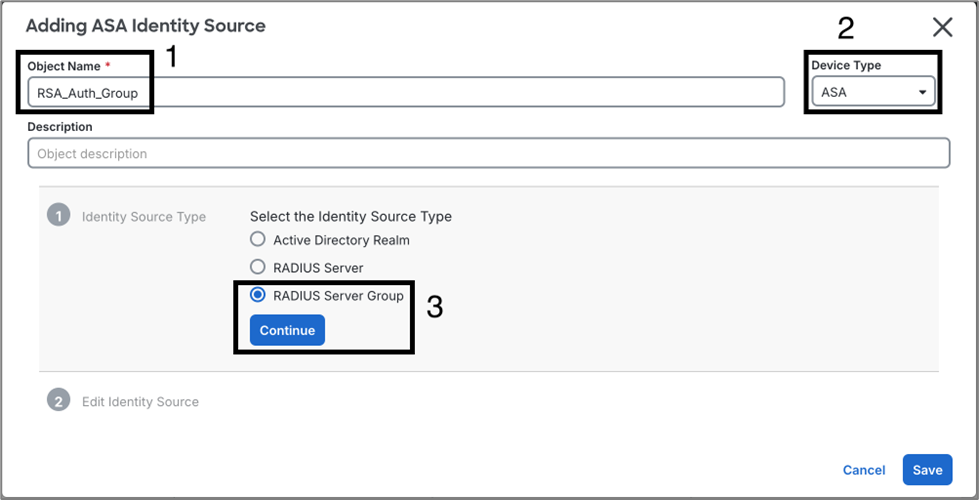This screenshot has width=979, height=500.
Task: Go to the Edit Identity Source step
Action: (140, 401)
